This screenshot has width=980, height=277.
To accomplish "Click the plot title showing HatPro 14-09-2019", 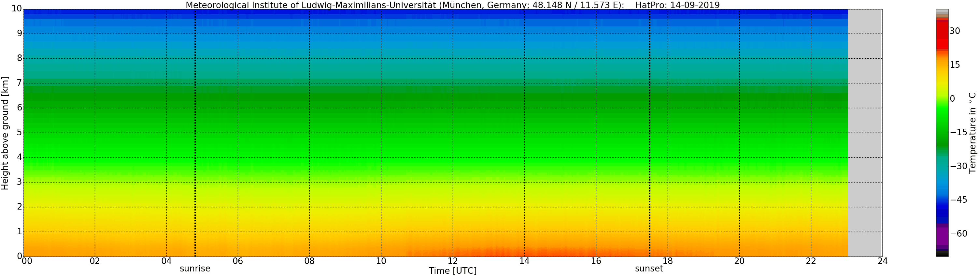I will [452, 5].
